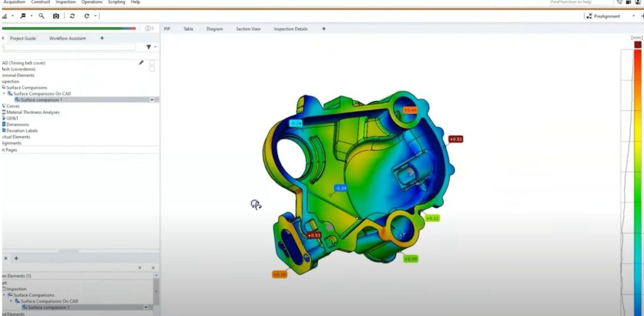Select the Deviation Labels tree item
644x316 pixels.
22,131
